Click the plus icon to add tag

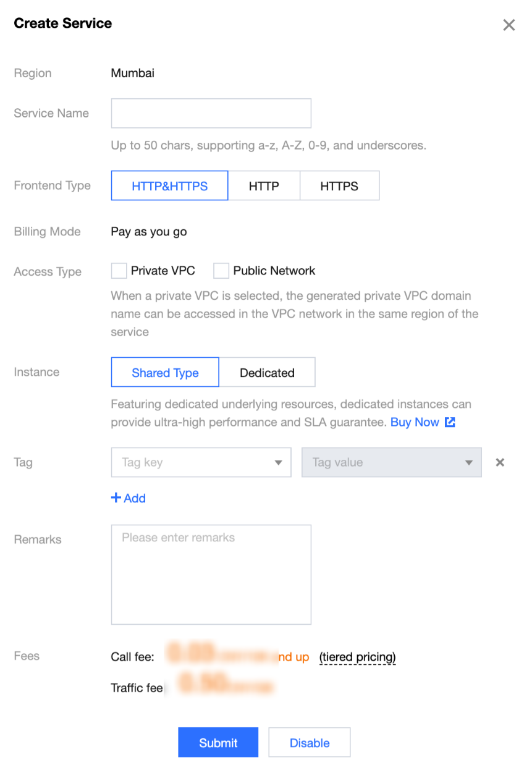116,498
